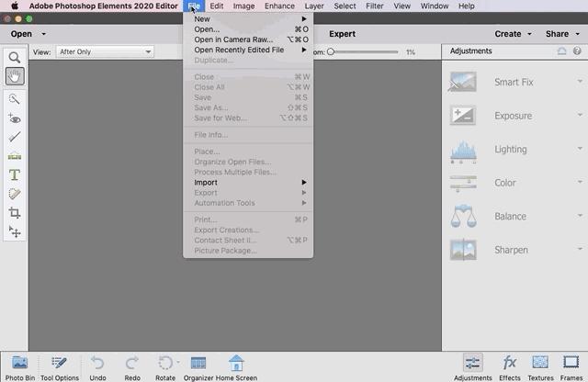Click the Color adjustment icon
The image size is (588, 382).
pyautogui.click(x=463, y=183)
